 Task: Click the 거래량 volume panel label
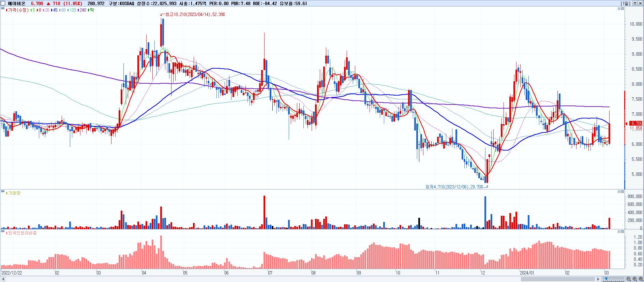(13, 193)
